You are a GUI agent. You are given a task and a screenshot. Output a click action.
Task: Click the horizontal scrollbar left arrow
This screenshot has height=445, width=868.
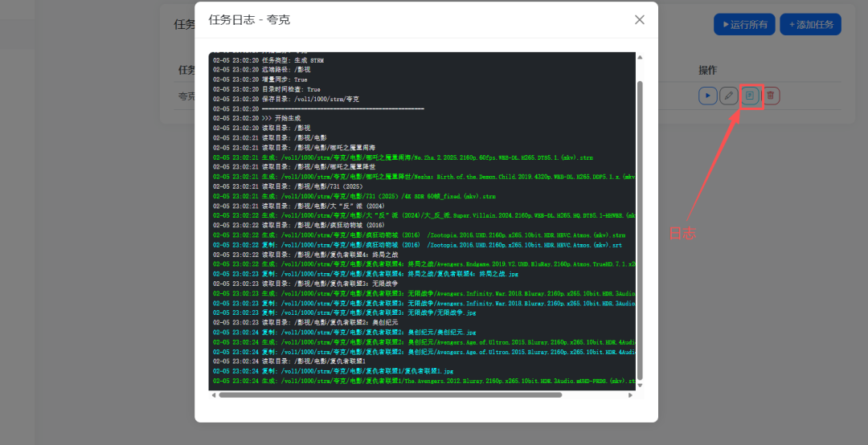point(214,395)
